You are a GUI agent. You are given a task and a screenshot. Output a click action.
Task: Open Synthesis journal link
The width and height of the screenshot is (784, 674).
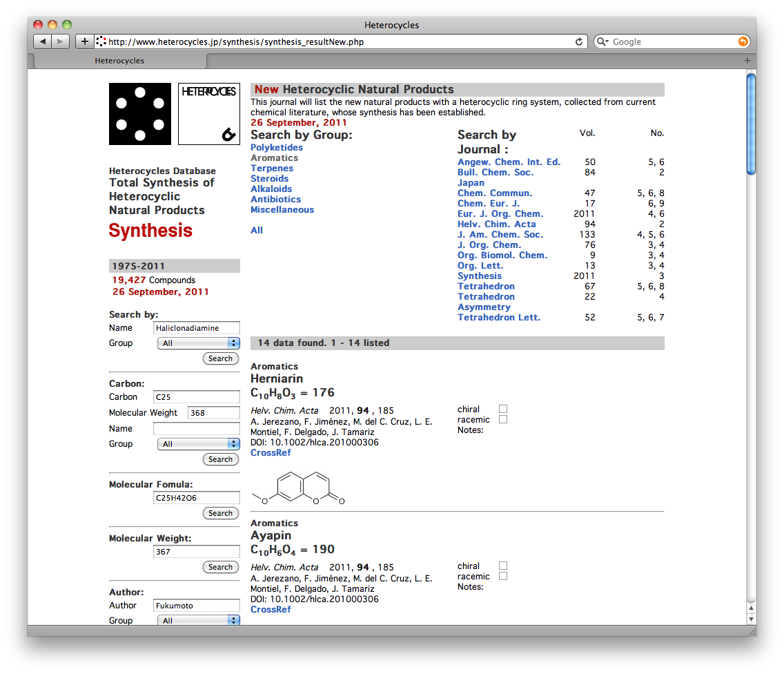click(480, 276)
